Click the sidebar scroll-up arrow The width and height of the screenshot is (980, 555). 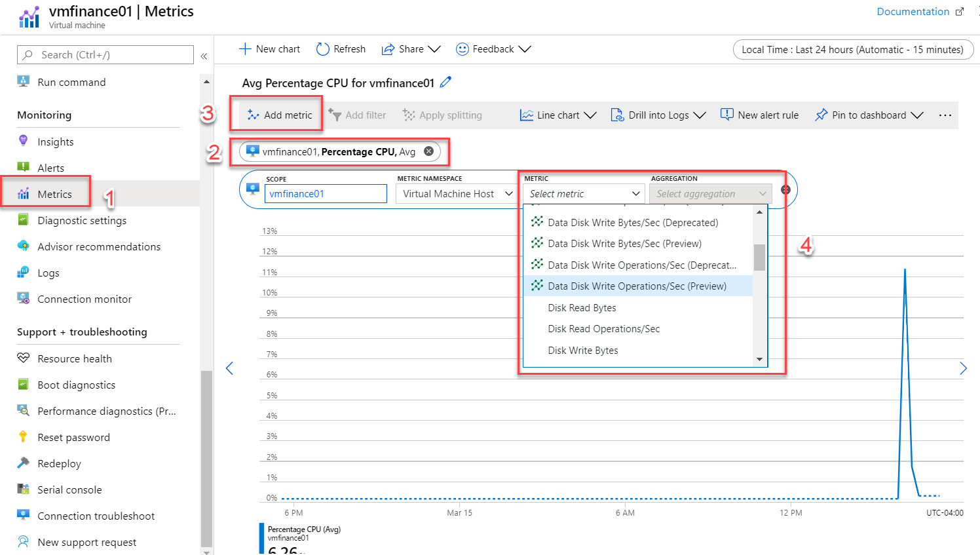point(206,82)
